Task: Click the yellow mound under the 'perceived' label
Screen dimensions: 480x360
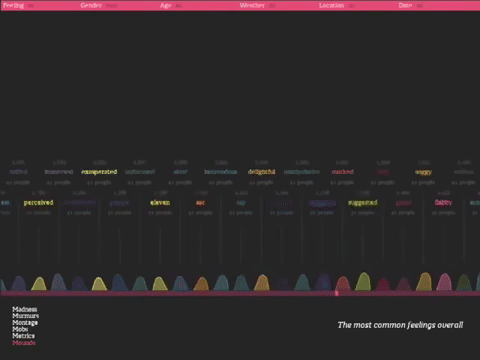Action: [x=39, y=284]
